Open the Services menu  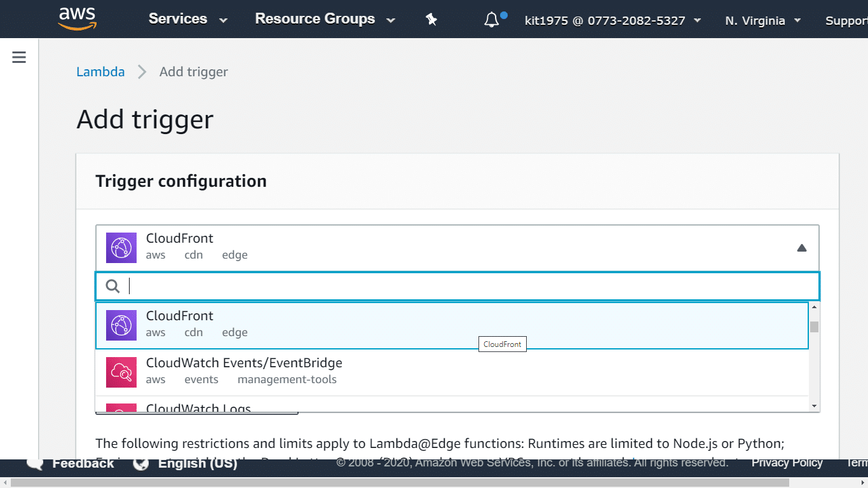coord(187,19)
